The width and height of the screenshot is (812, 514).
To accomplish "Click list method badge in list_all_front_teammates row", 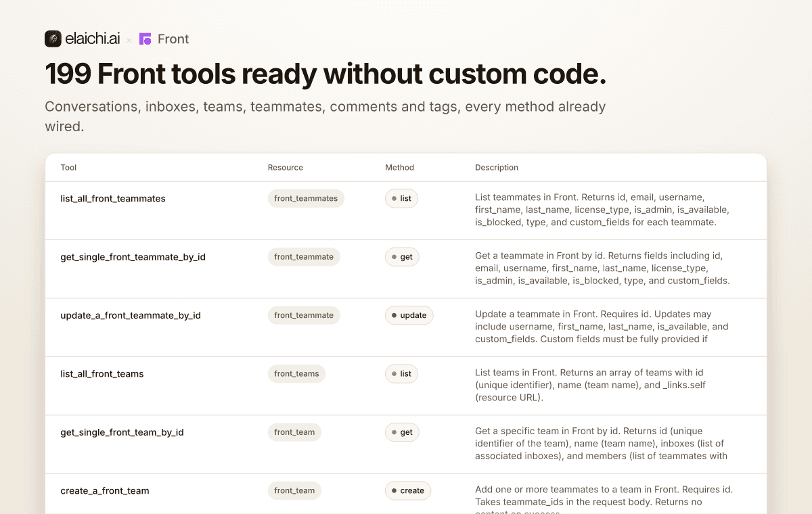I will (401, 199).
